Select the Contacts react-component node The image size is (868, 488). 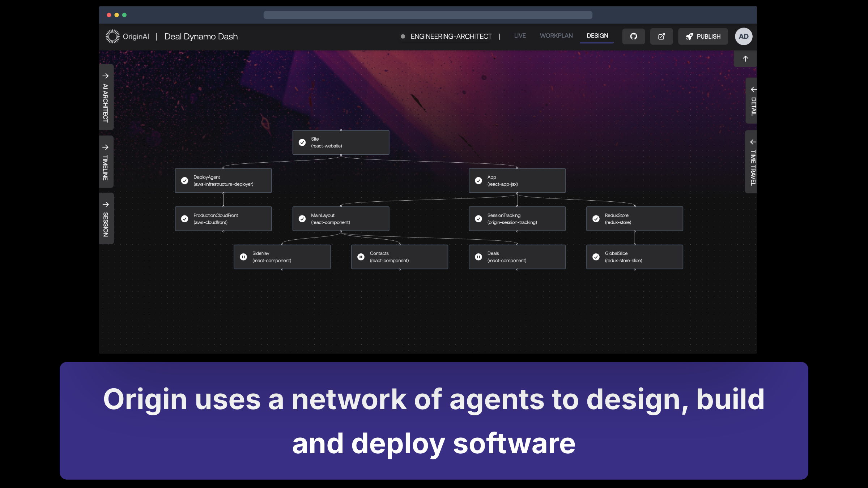pyautogui.click(x=400, y=257)
